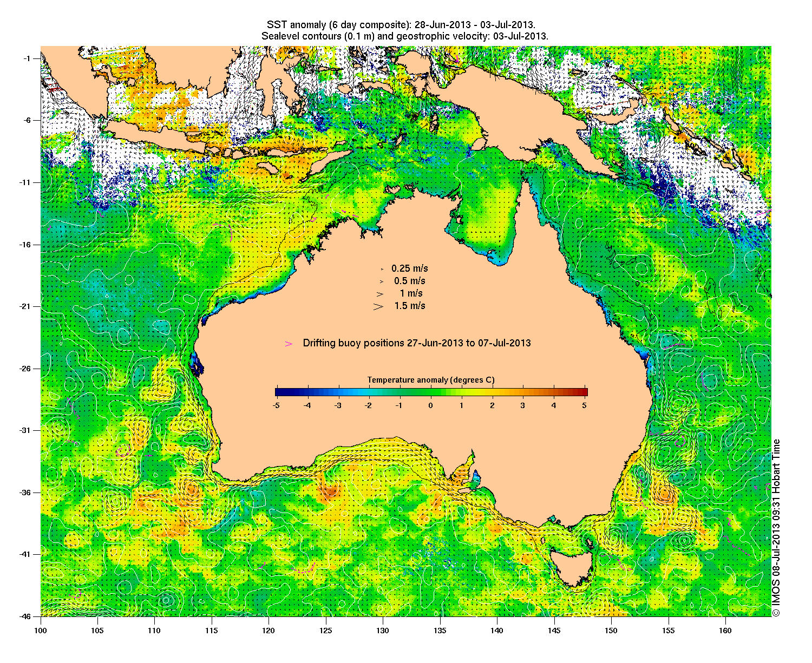Pick the dark blue end of the colorbar
The image size is (812, 663).
(x=278, y=392)
